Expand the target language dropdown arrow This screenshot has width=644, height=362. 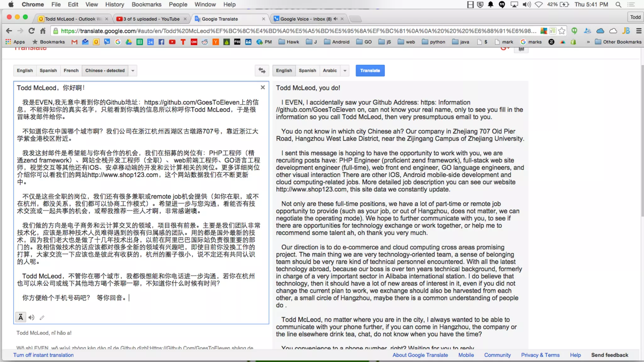(x=345, y=70)
